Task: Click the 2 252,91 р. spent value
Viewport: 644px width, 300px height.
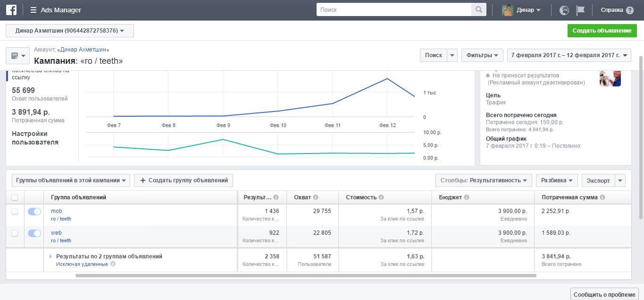Action: click(x=556, y=211)
